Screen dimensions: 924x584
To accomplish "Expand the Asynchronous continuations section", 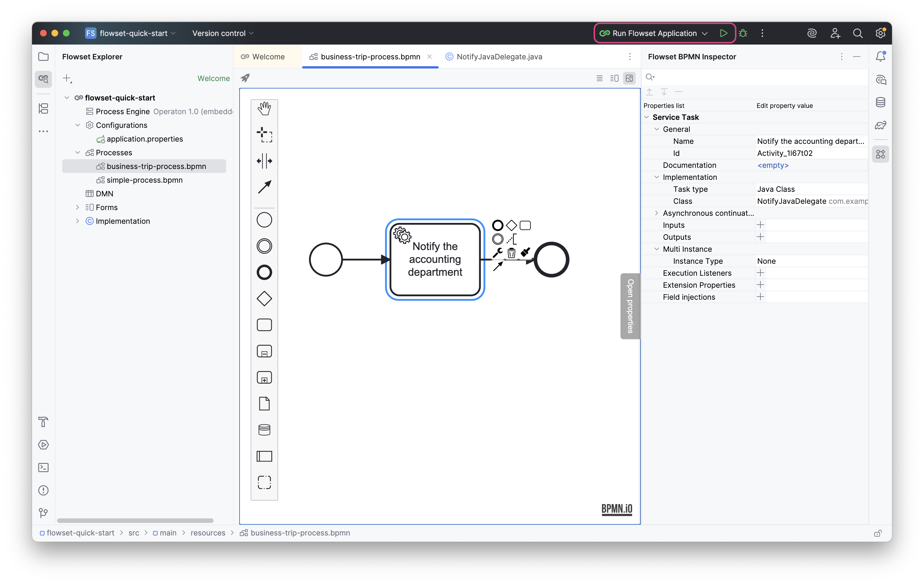I will pyautogui.click(x=656, y=213).
